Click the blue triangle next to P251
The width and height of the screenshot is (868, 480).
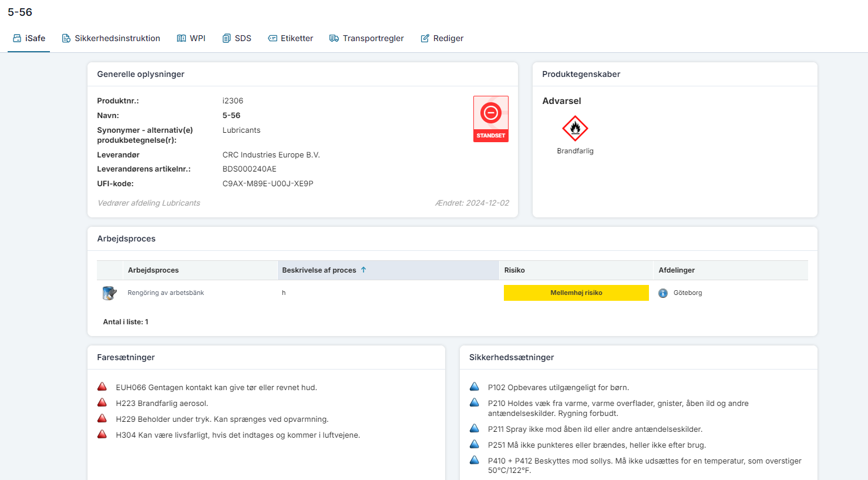475,444
